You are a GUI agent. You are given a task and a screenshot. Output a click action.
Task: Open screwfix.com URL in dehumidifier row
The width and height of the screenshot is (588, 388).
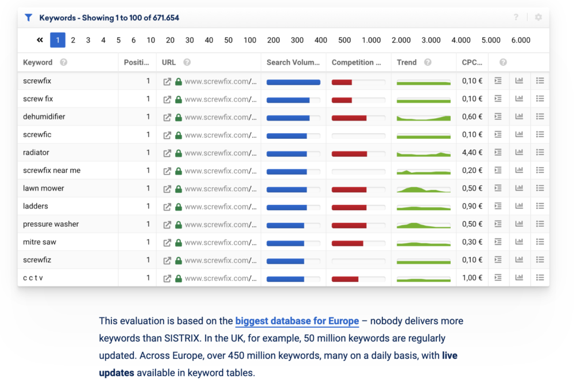pyautogui.click(x=220, y=117)
